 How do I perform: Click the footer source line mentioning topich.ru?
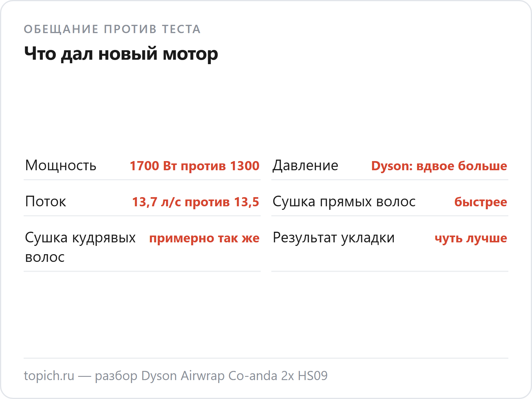point(176,376)
